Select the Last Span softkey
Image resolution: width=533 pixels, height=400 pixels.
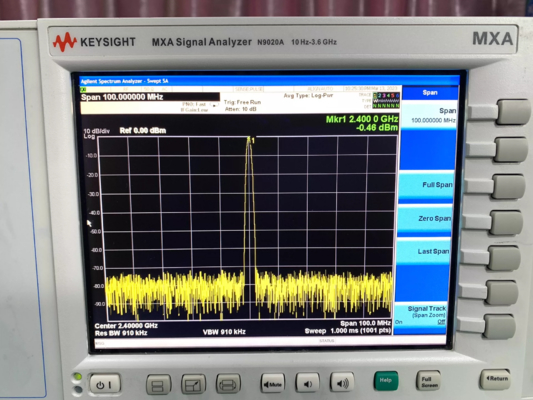tap(423, 252)
